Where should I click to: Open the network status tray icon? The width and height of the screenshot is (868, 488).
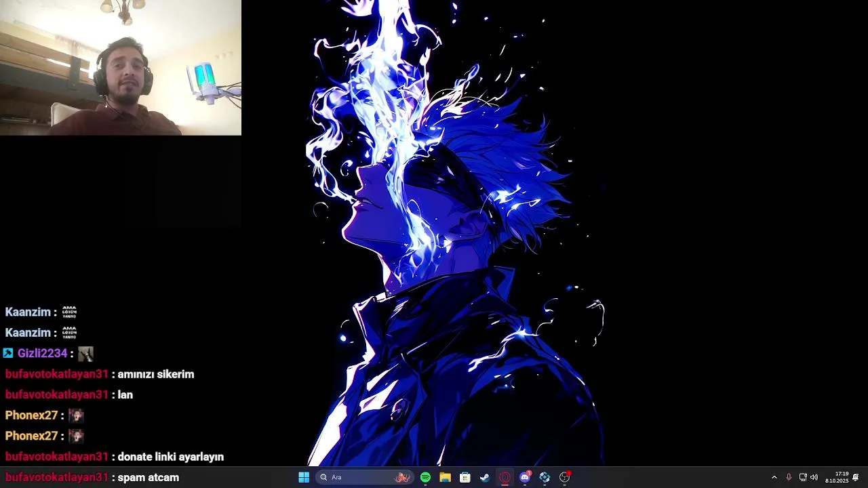(x=803, y=477)
